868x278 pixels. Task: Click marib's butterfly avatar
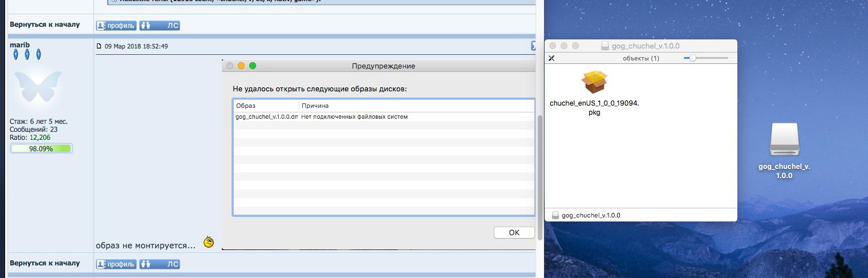(38, 87)
